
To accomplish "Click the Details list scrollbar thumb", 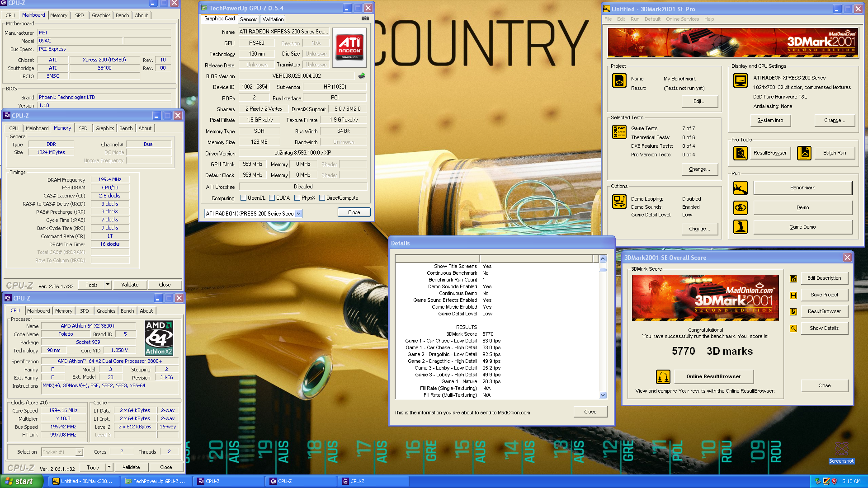I will tap(603, 270).
